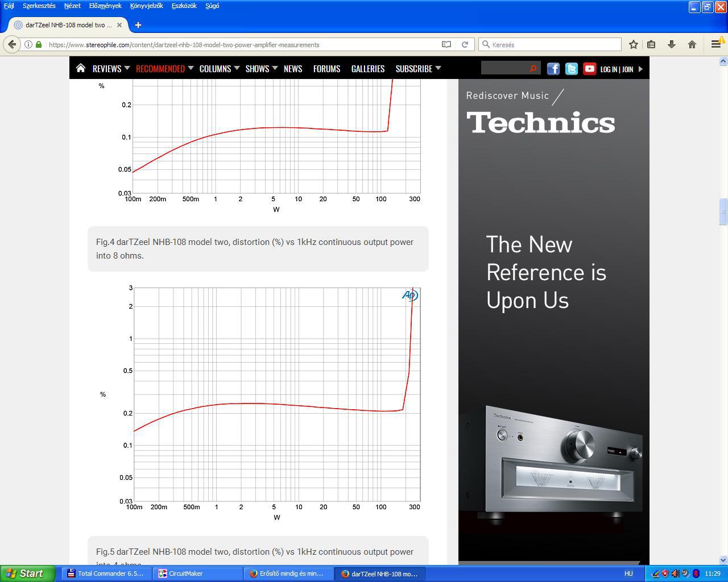728x582 pixels.
Task: Switch to the Erősítő mindig Firefox taskbar window
Action: click(x=288, y=573)
